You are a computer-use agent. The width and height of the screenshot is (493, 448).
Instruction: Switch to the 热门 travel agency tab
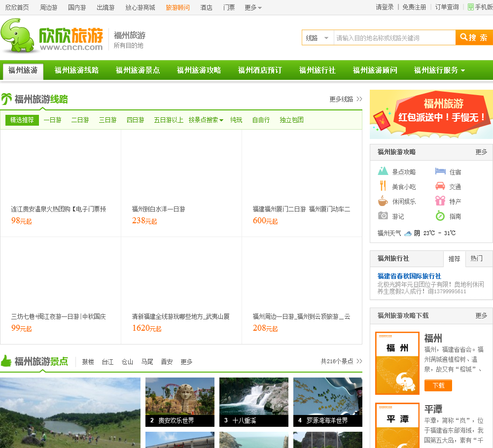(x=476, y=258)
